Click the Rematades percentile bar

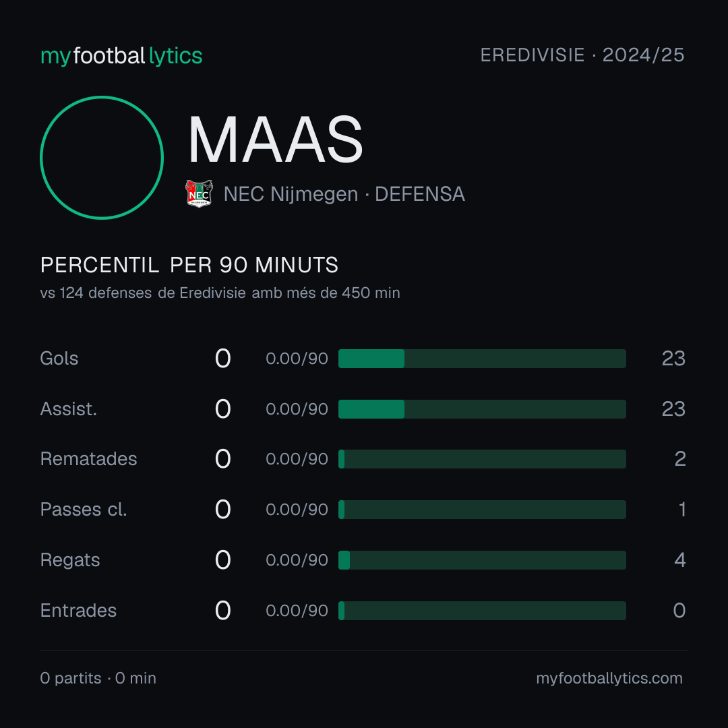click(x=482, y=459)
